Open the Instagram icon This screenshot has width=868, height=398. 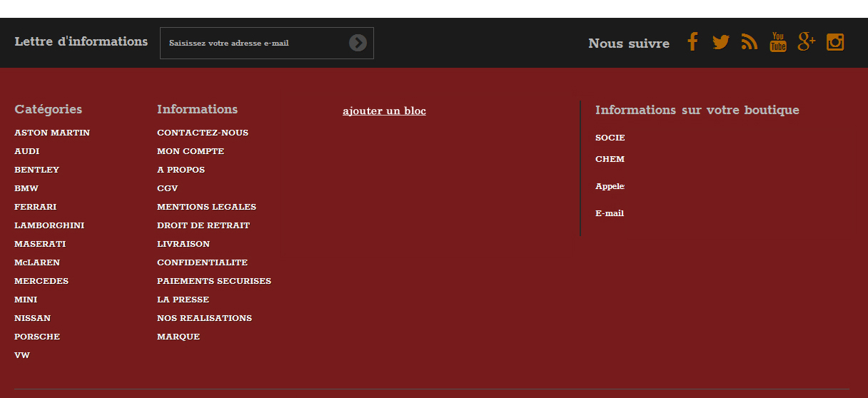[x=835, y=42]
